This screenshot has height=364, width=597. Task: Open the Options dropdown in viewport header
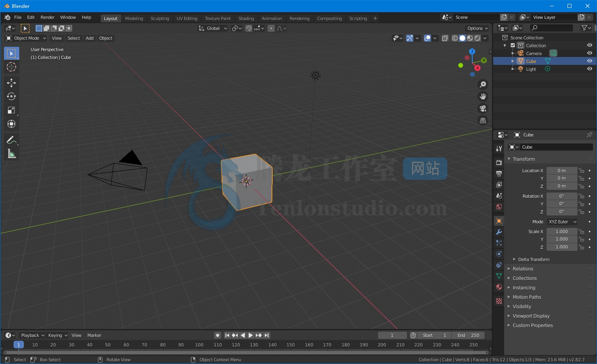(x=477, y=28)
